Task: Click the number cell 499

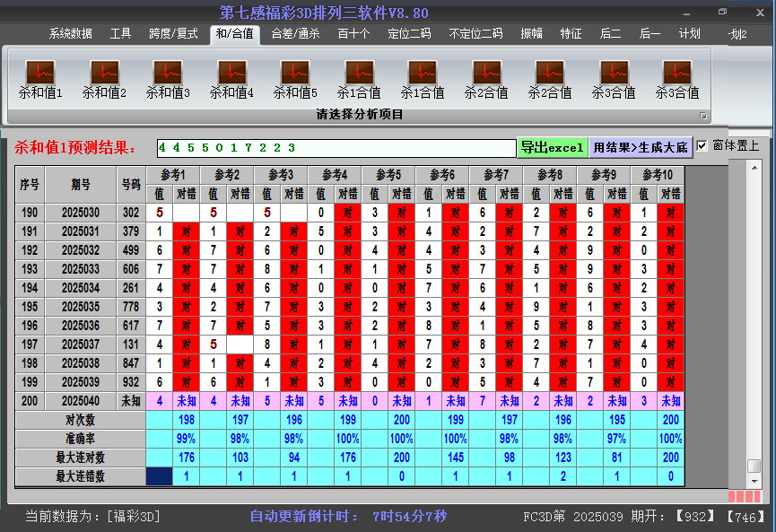Action: pos(131,250)
